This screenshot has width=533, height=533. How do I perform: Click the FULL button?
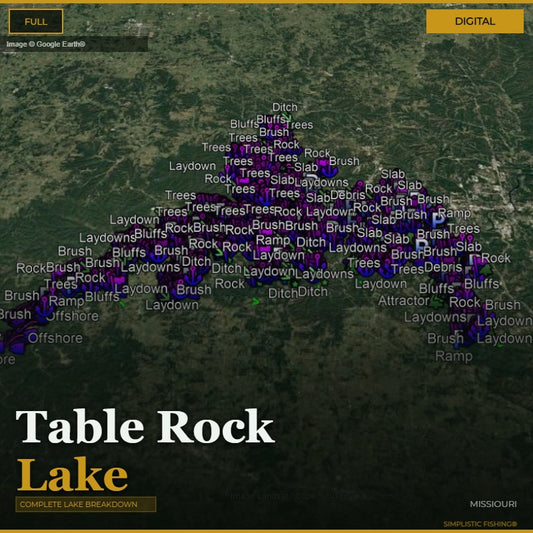tap(36, 22)
